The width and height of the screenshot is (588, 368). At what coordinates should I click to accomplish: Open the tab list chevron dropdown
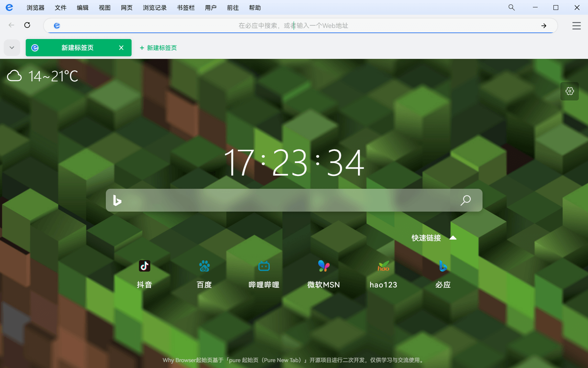tap(11, 47)
